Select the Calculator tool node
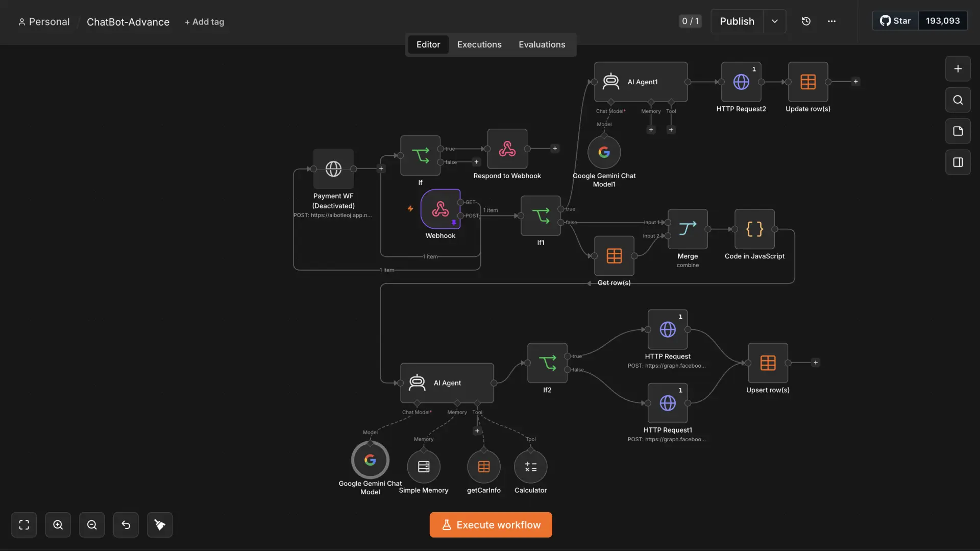The width and height of the screenshot is (980, 551). [x=530, y=467]
